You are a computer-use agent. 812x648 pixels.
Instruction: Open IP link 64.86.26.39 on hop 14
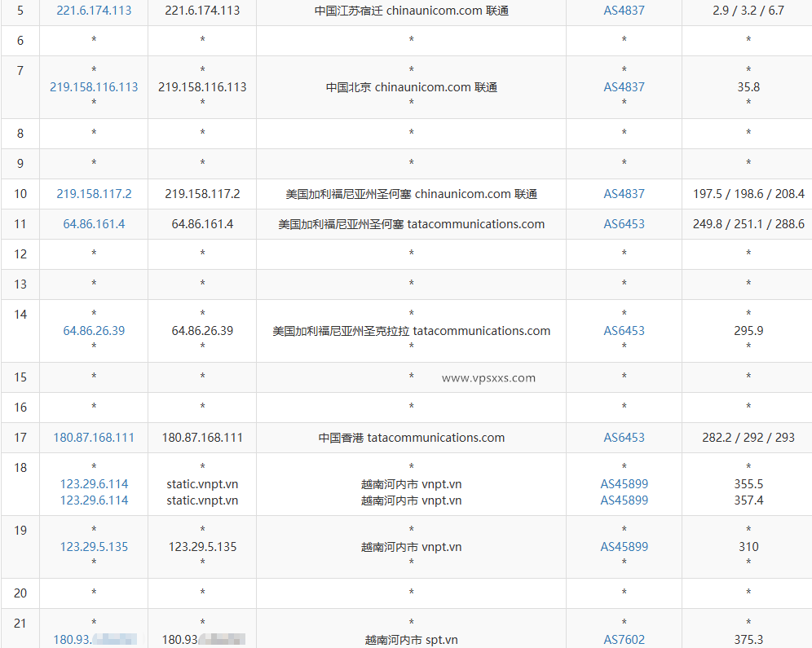coord(93,331)
